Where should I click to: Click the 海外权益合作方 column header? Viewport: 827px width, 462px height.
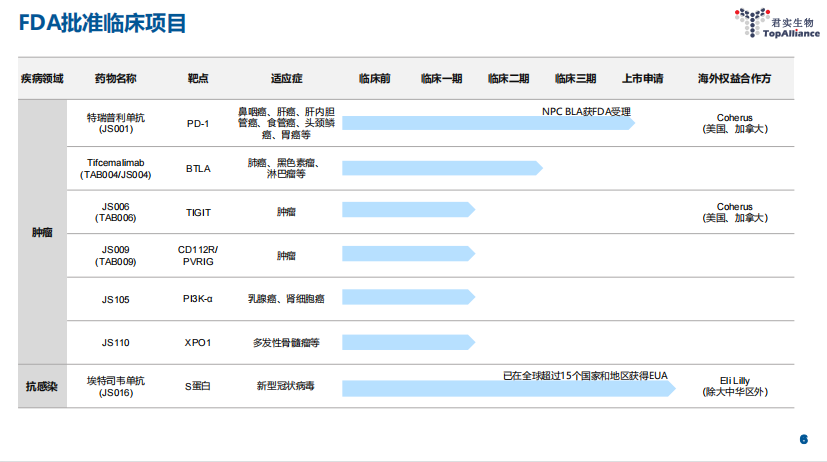[734, 78]
